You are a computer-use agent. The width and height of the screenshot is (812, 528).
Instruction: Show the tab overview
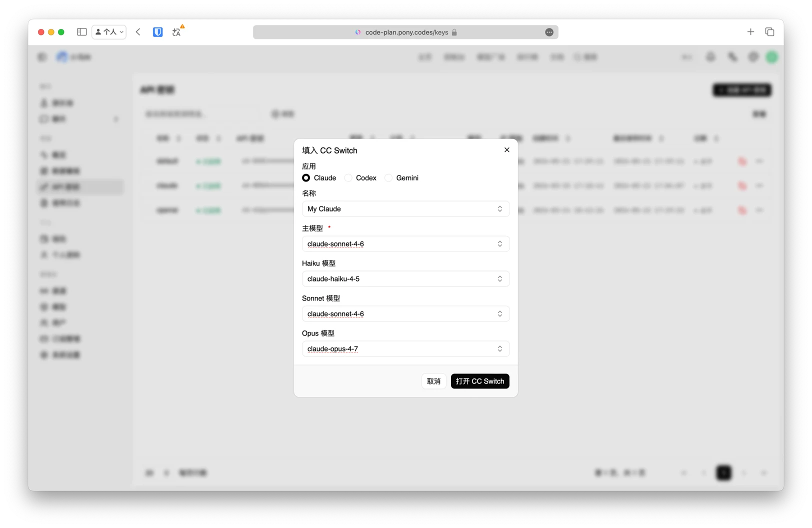[x=770, y=32]
